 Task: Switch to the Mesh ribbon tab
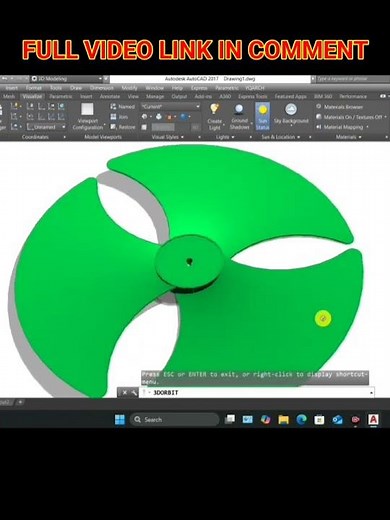[9, 97]
